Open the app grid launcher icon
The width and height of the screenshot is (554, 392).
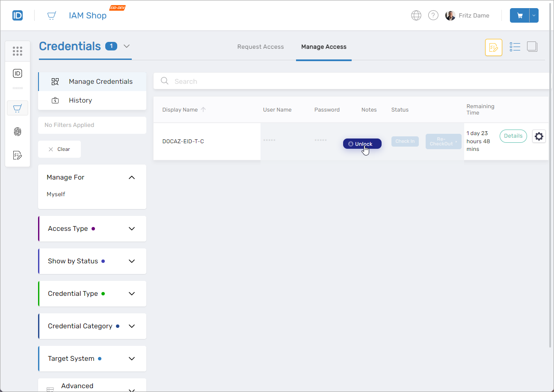[x=18, y=51]
